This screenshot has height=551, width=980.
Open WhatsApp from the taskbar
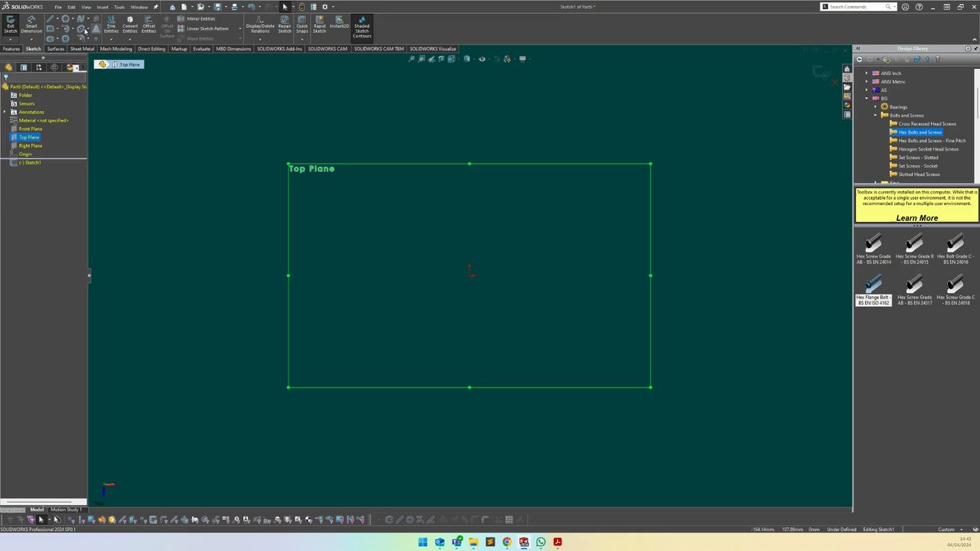click(x=541, y=543)
